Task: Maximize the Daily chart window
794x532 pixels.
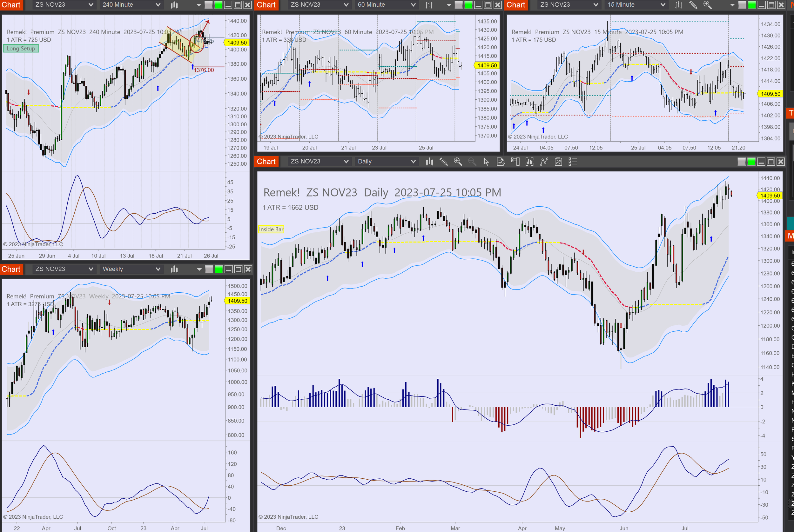Action: [771, 162]
